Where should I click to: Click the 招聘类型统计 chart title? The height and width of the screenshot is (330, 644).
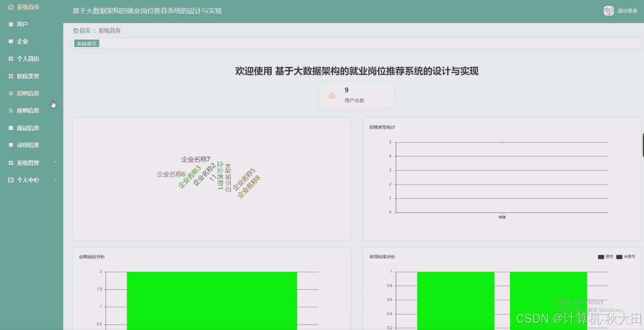click(382, 127)
